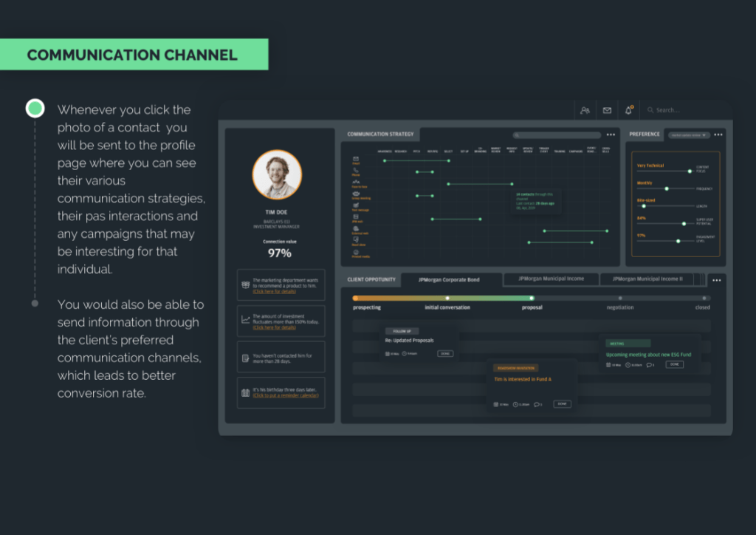
Task: Click the top bar Search field
Action: coord(679,110)
